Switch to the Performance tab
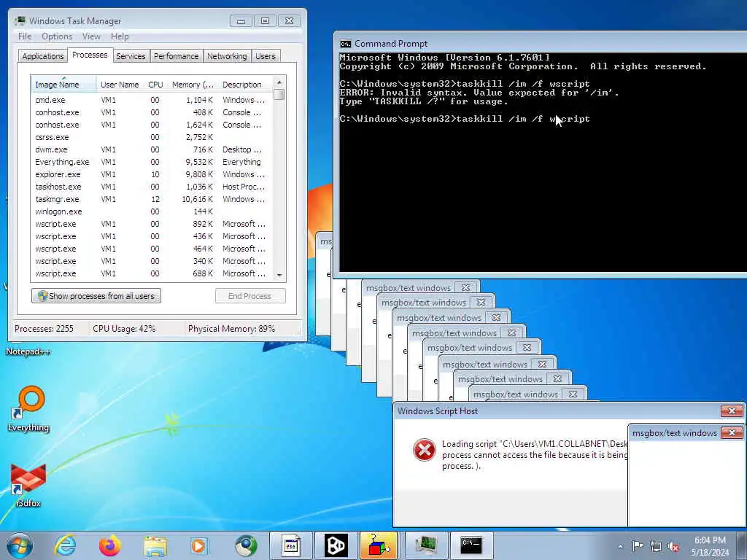Image resolution: width=747 pixels, height=560 pixels. point(176,56)
